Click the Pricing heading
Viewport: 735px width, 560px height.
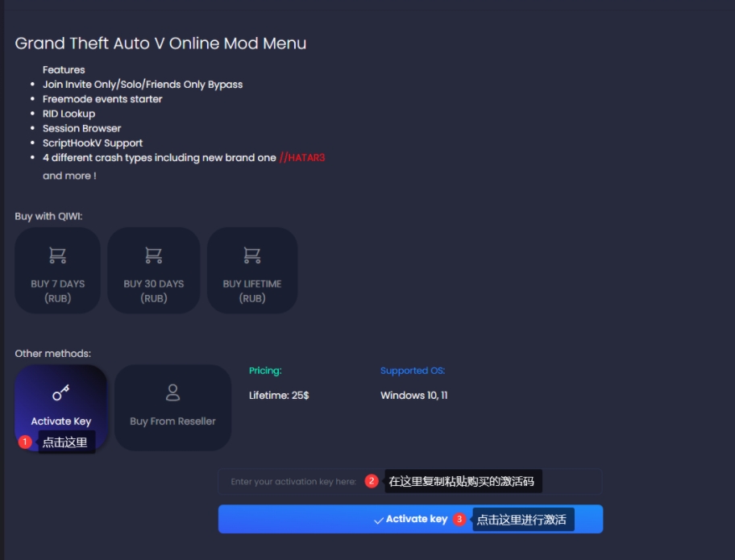click(265, 370)
